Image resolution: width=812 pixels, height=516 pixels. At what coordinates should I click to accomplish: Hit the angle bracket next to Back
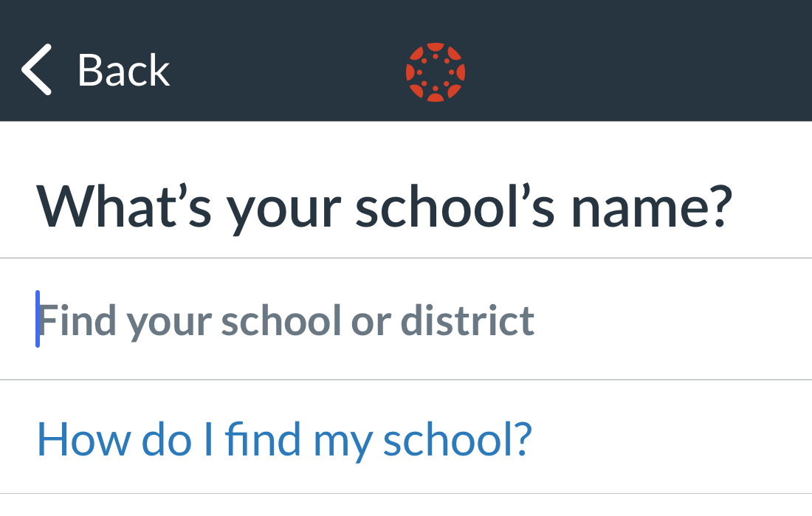pyautogui.click(x=35, y=69)
